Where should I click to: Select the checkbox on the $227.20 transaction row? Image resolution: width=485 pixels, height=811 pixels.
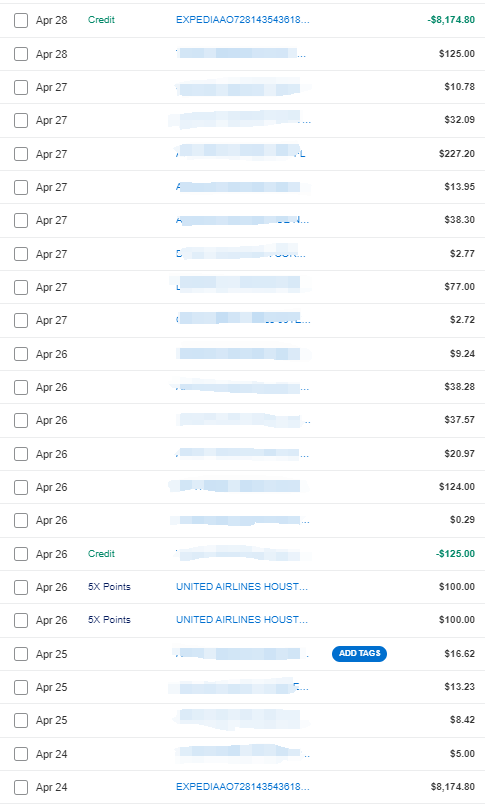coord(21,154)
